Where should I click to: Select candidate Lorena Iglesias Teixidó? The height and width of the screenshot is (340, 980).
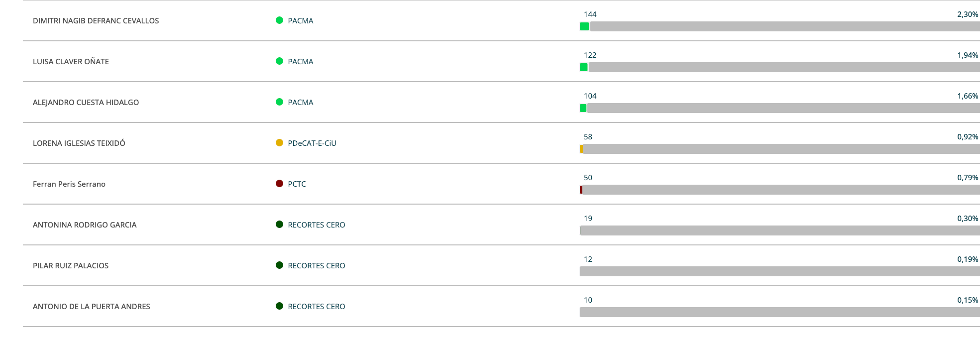coord(79,143)
